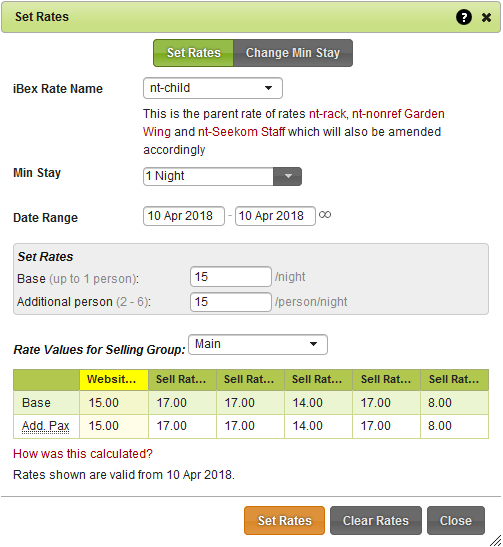Click the orange Set Rates button
The image size is (503, 547).
tap(284, 521)
